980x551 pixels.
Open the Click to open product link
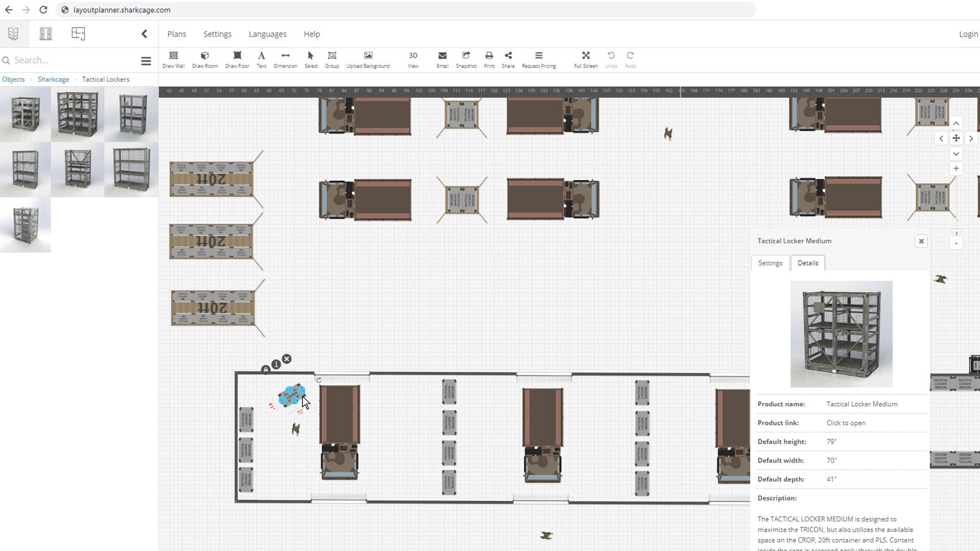pyautogui.click(x=846, y=423)
